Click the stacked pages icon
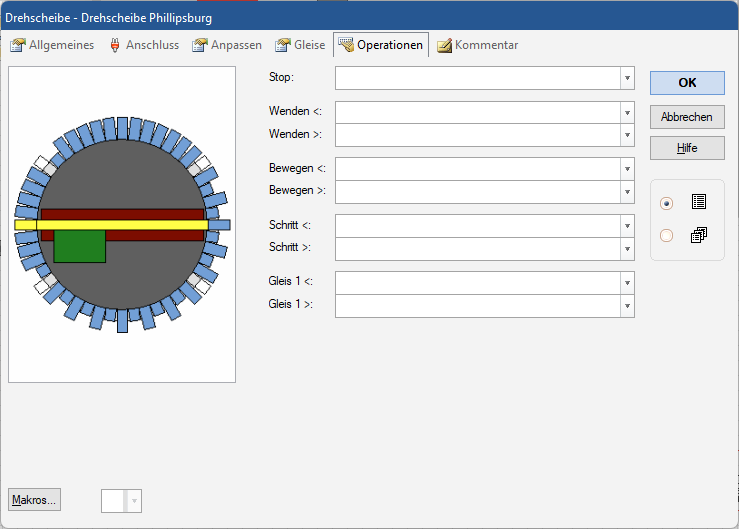This screenshot has height=529, width=739. (699, 235)
